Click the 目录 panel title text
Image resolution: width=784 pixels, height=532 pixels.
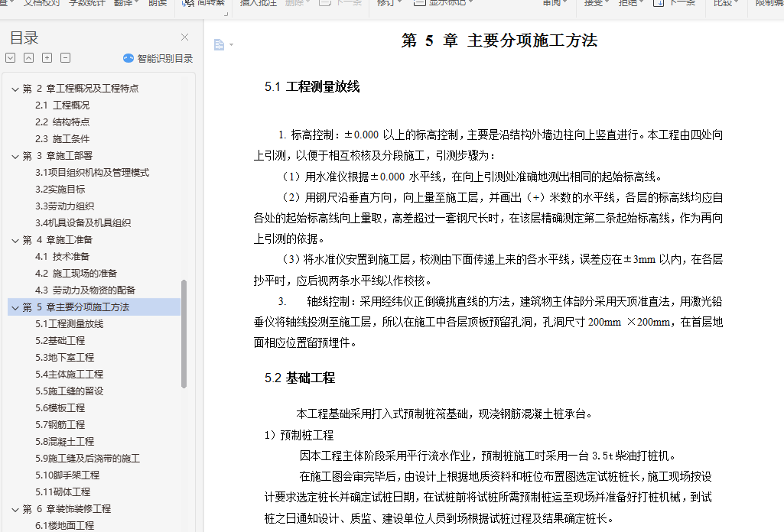[x=24, y=38]
